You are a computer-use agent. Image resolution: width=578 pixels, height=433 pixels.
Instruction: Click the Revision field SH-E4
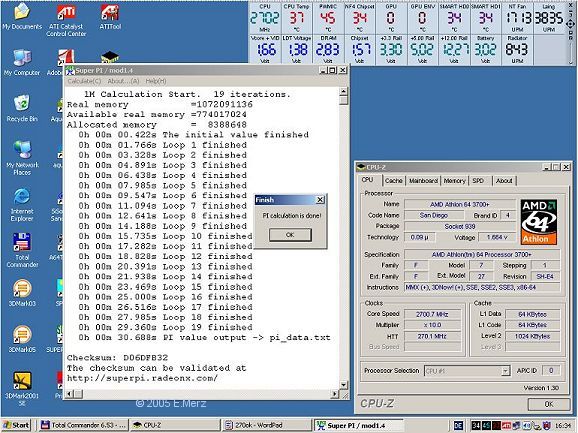pos(545,276)
